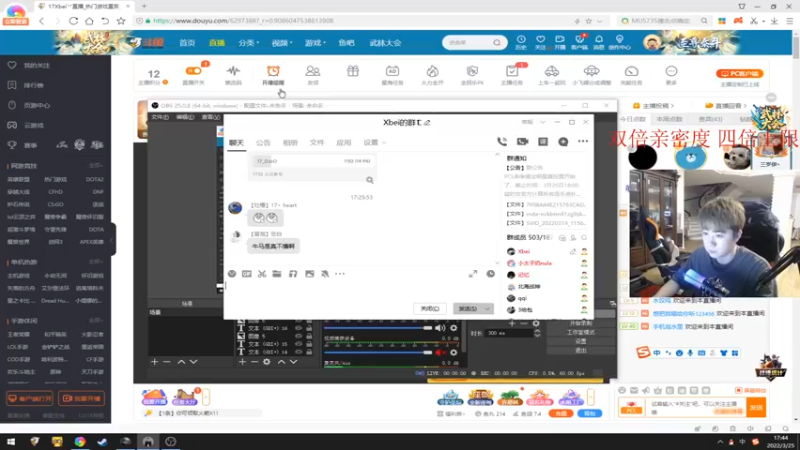Click the send image icon in QQ chat toolbar

tap(309, 274)
